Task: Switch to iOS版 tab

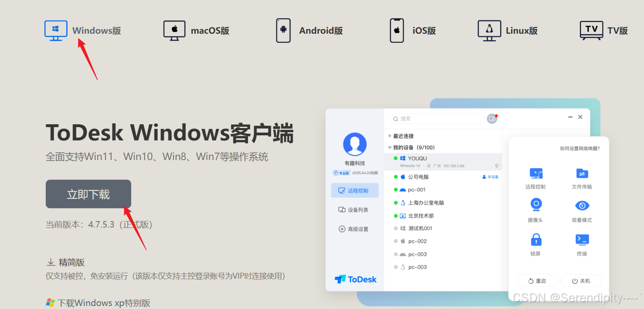Action: coord(424,31)
